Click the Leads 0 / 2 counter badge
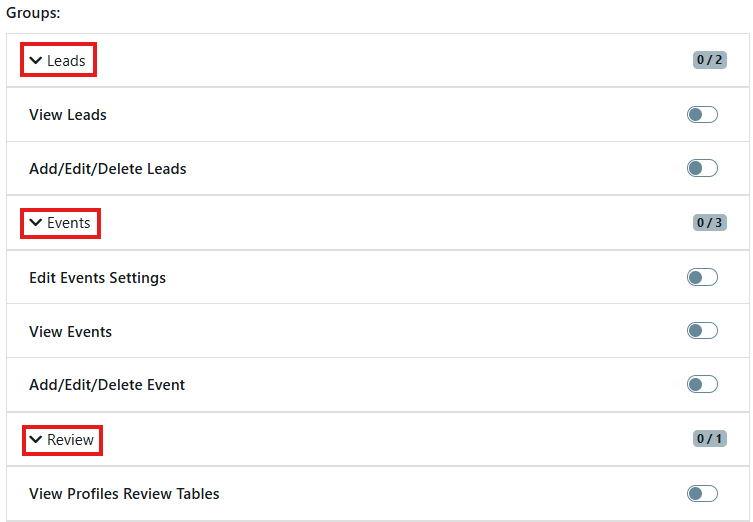753x522 pixels. pos(710,60)
